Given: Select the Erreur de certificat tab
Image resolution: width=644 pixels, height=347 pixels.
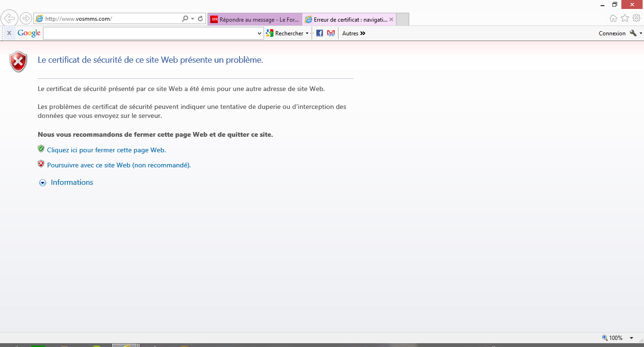Looking at the screenshot, I should tap(347, 19).
